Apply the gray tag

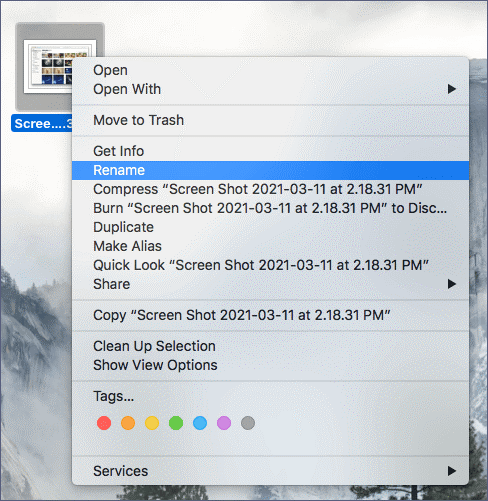pos(248,423)
